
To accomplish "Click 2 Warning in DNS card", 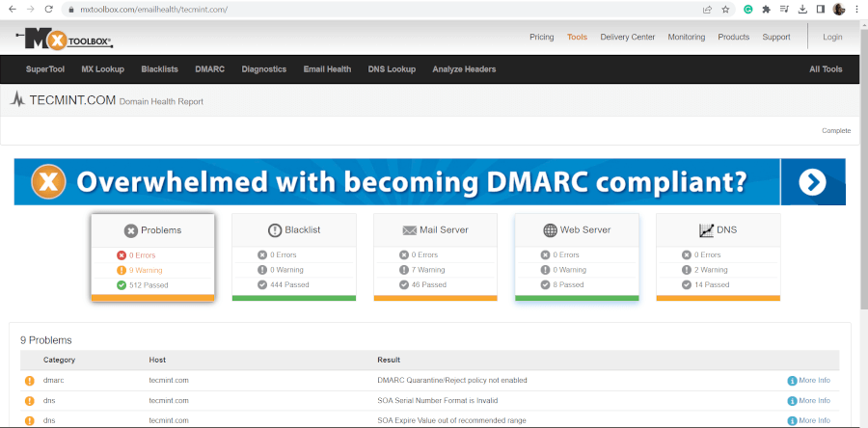I will coord(711,270).
